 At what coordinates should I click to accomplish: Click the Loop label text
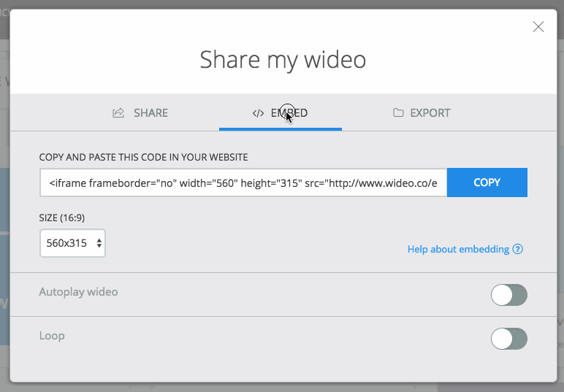tap(52, 336)
